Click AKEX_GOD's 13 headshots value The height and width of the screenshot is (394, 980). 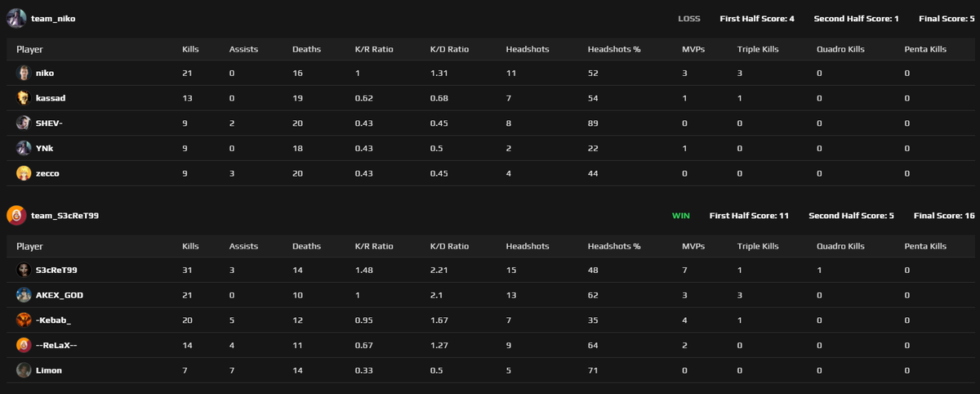point(511,295)
